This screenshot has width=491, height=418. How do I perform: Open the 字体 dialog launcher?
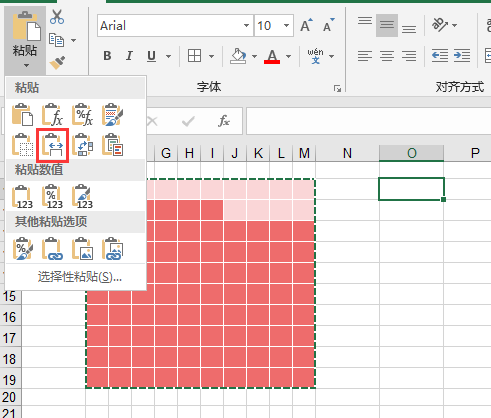click(337, 88)
